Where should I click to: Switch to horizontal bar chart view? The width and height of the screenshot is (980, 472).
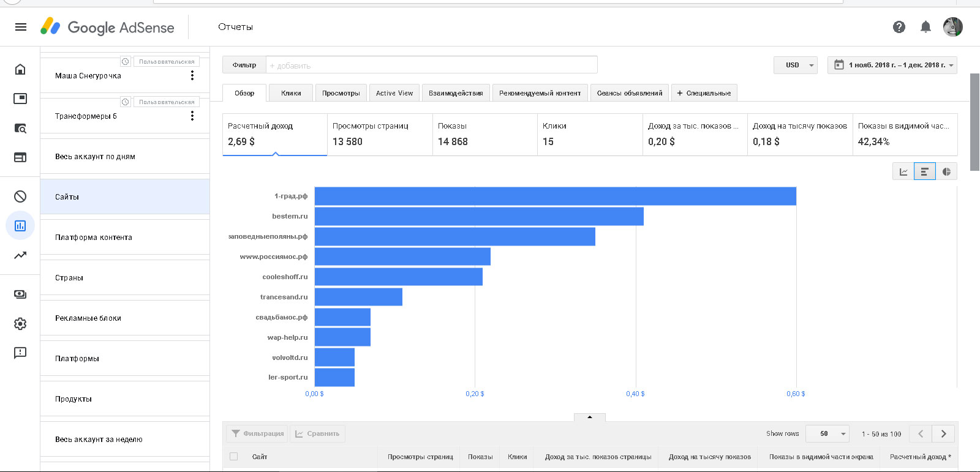(x=925, y=172)
